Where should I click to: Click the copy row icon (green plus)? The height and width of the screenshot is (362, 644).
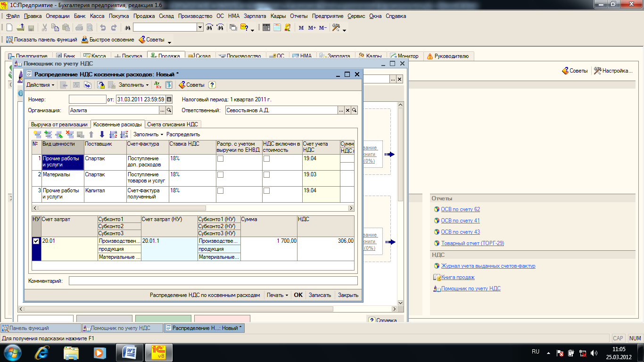pos(48,134)
